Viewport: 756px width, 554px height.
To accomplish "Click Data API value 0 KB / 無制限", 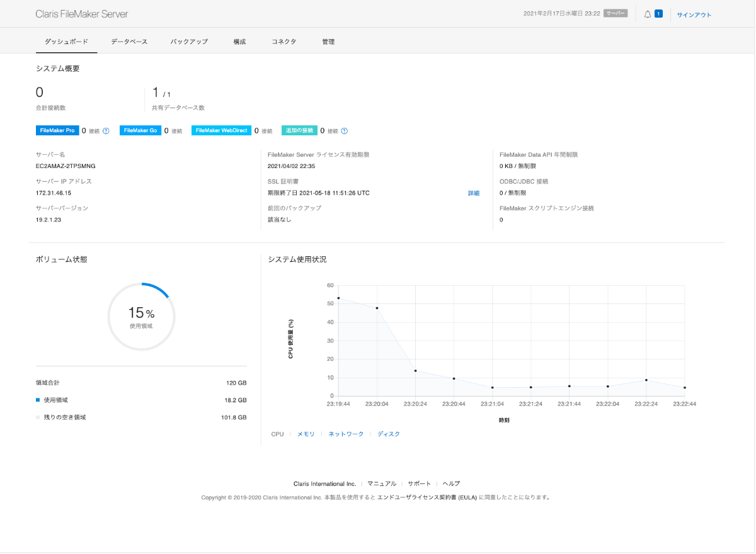I will [518, 167].
